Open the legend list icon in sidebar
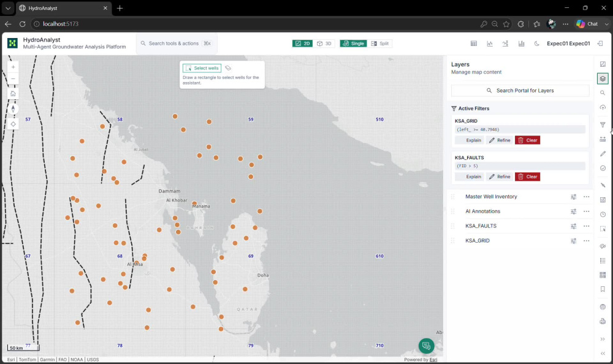613x364 pixels. [603, 260]
